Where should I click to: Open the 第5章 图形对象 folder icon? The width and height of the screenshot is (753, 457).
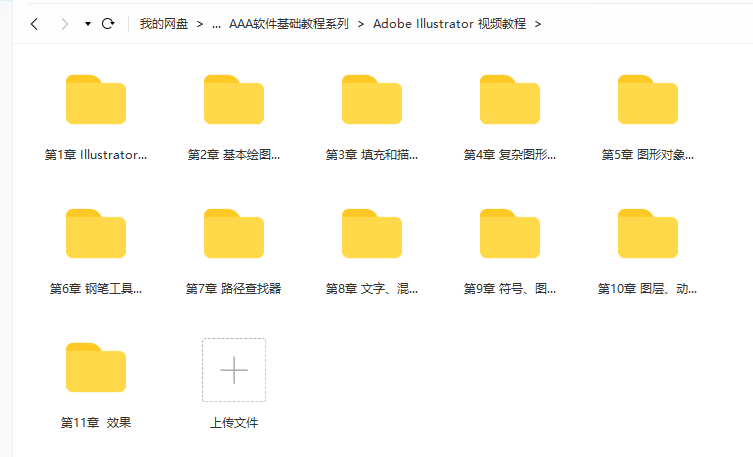click(648, 99)
